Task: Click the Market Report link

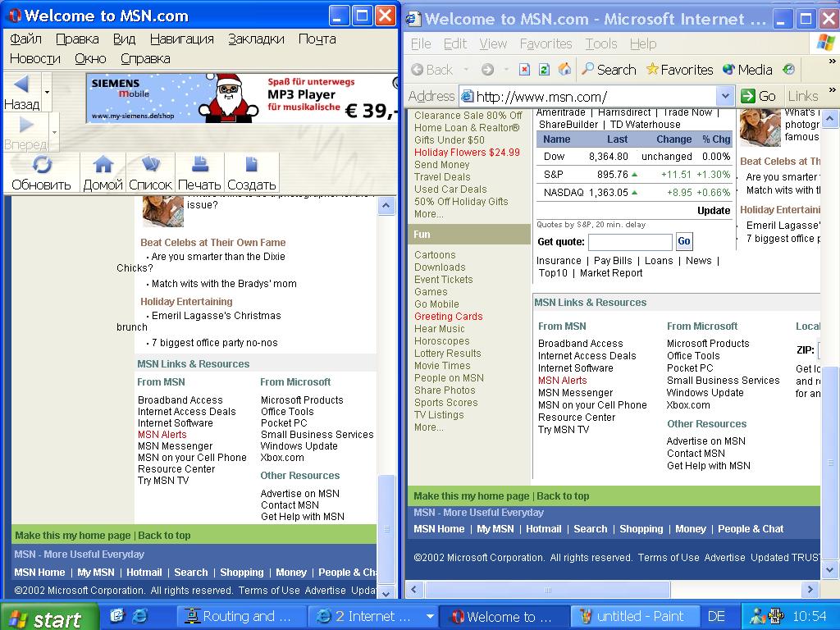Action: (x=611, y=272)
